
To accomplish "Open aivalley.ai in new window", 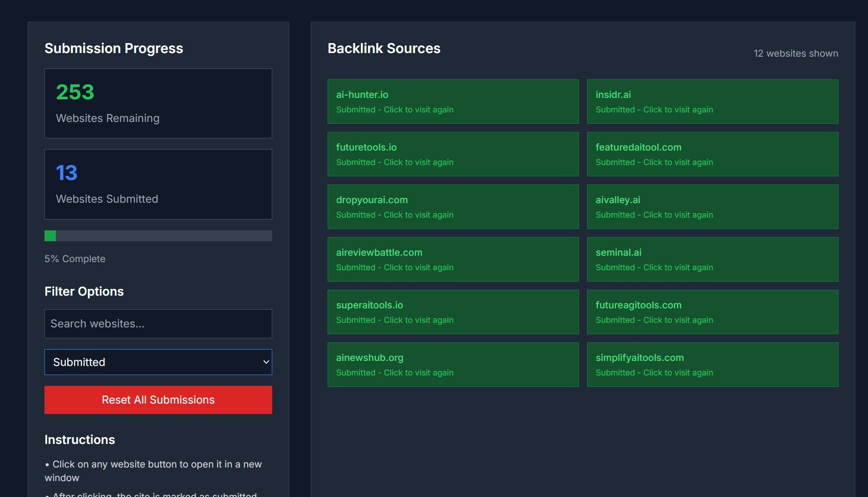I will [712, 207].
